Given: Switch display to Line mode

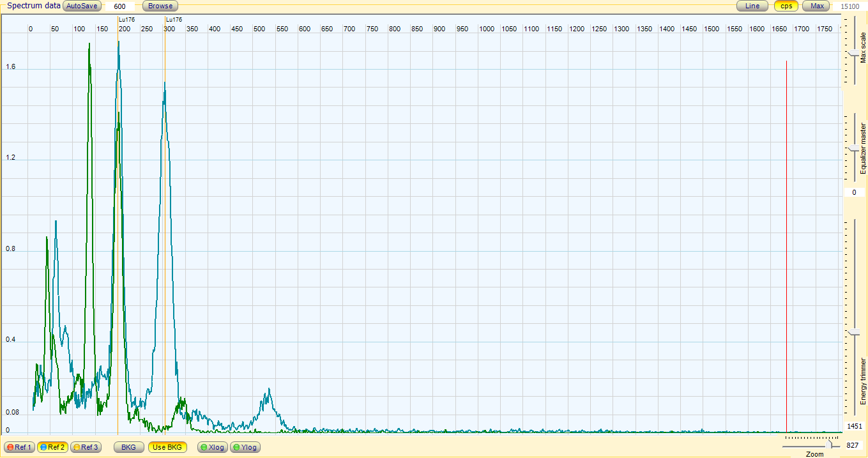Looking at the screenshot, I should (752, 6).
